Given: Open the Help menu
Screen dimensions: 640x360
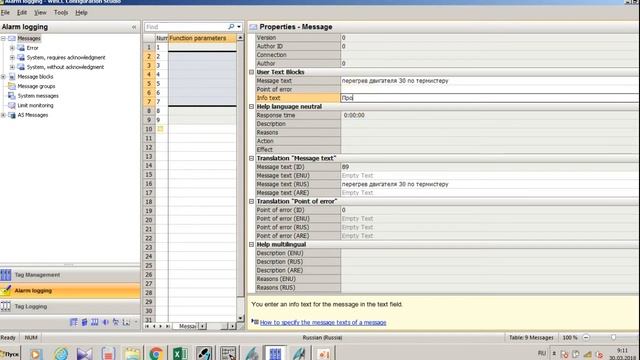Looking at the screenshot, I should (81, 13).
